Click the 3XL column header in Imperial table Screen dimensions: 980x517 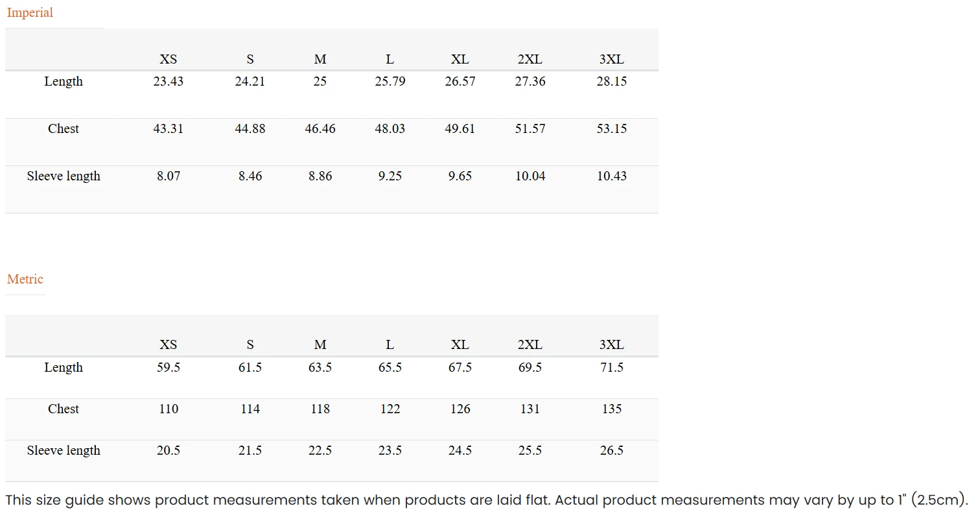click(611, 60)
